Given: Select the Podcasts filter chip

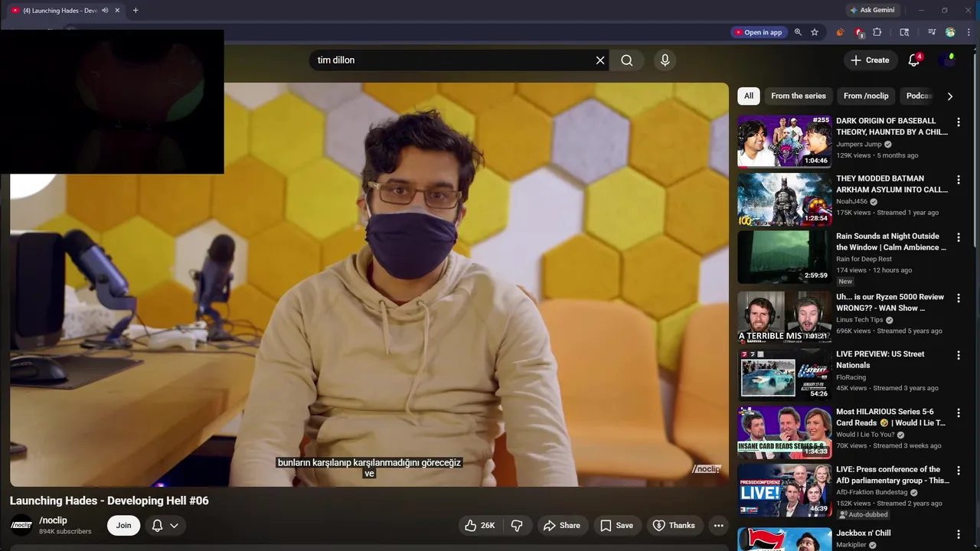Looking at the screenshot, I should 919,96.
